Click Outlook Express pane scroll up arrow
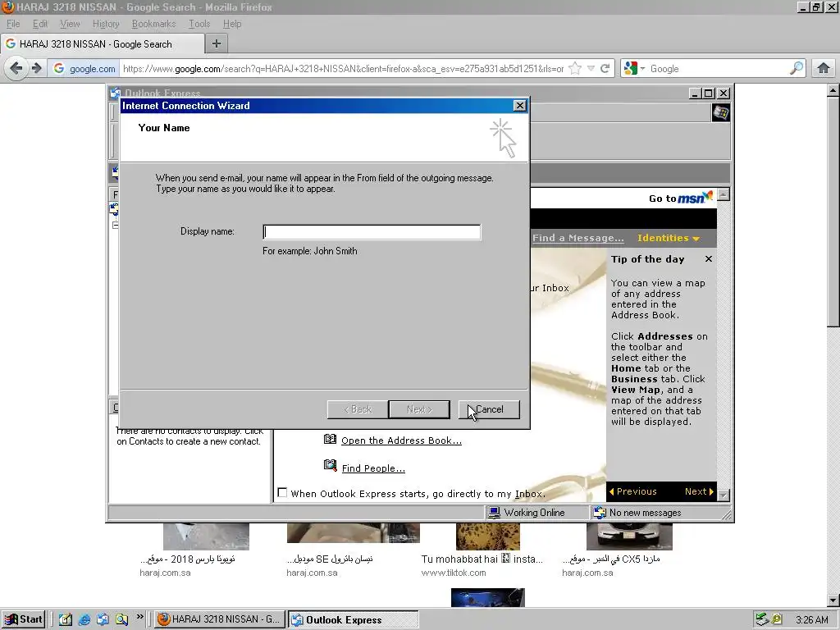Image resolution: width=840 pixels, height=630 pixels. click(724, 194)
